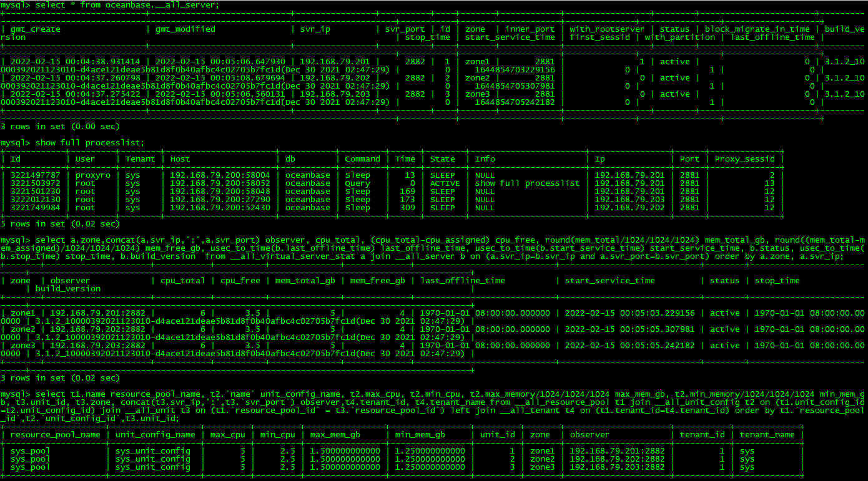Image resolution: width=868 pixels, height=481 pixels.
Task: Select the mem_free_gb column header
Action: click(x=378, y=281)
